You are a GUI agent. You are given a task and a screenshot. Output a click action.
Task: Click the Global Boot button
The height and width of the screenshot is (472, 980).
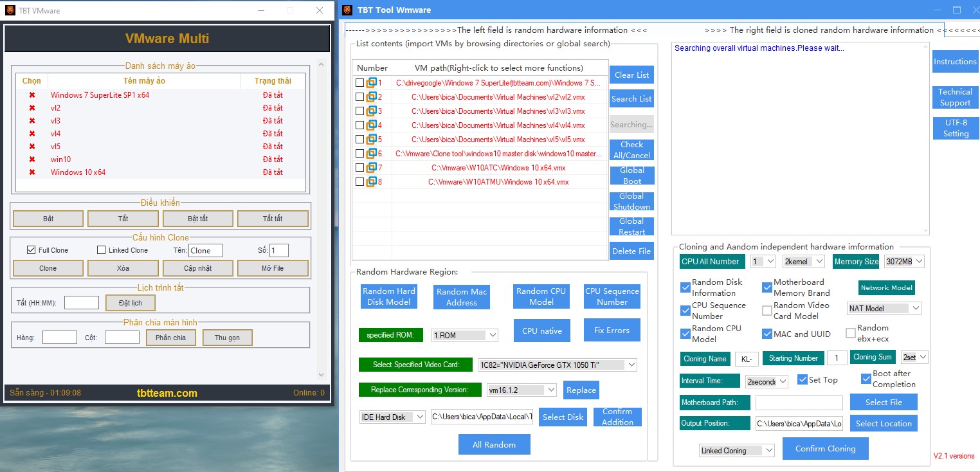(x=631, y=176)
